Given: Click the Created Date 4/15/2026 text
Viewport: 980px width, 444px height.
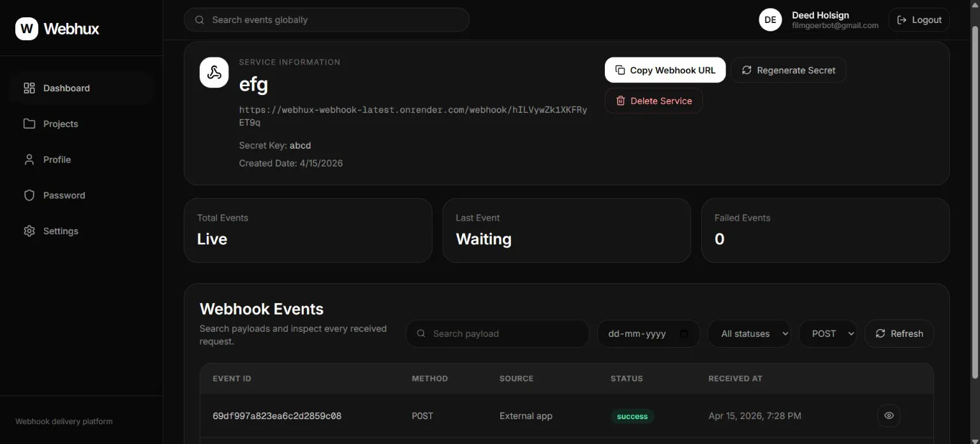Looking at the screenshot, I should [291, 163].
